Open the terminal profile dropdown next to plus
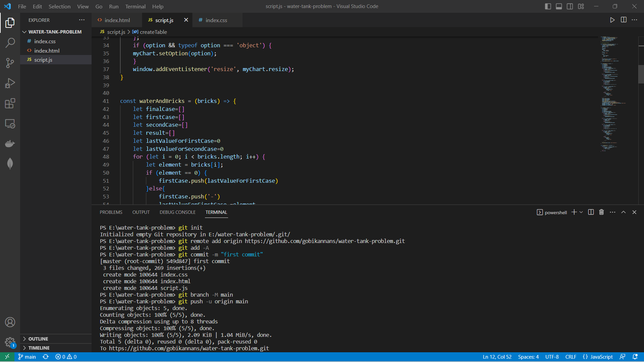Image resolution: width=644 pixels, height=362 pixels. click(x=581, y=212)
